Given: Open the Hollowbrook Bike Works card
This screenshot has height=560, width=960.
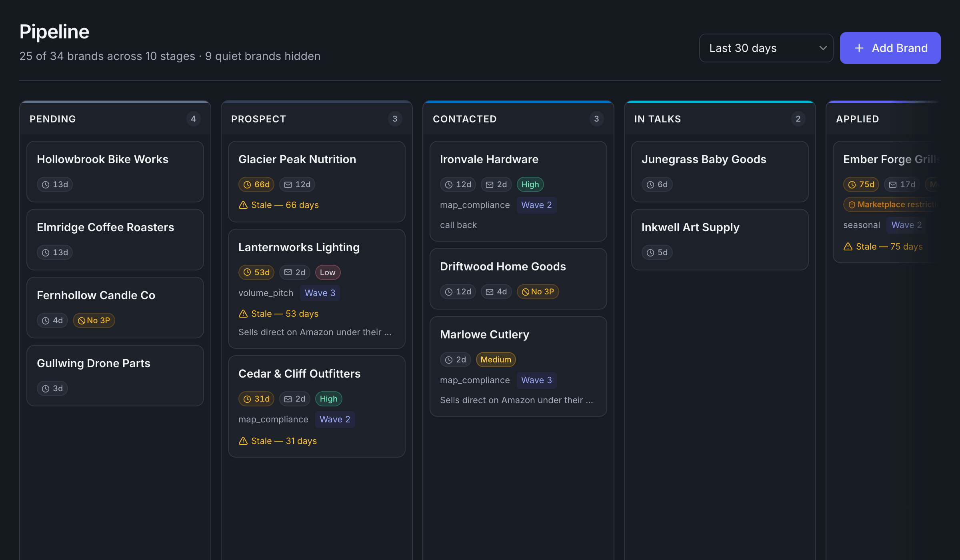Looking at the screenshot, I should [x=115, y=172].
